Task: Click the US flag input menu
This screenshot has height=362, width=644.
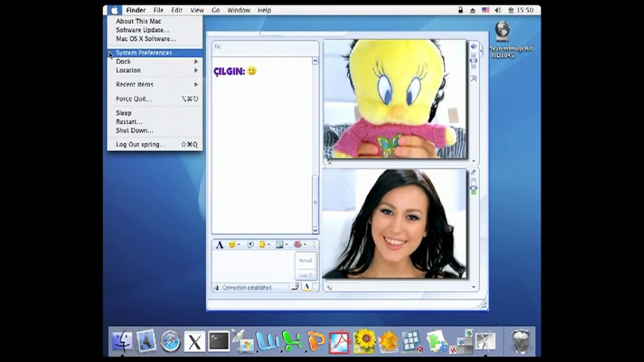Action: (x=486, y=10)
